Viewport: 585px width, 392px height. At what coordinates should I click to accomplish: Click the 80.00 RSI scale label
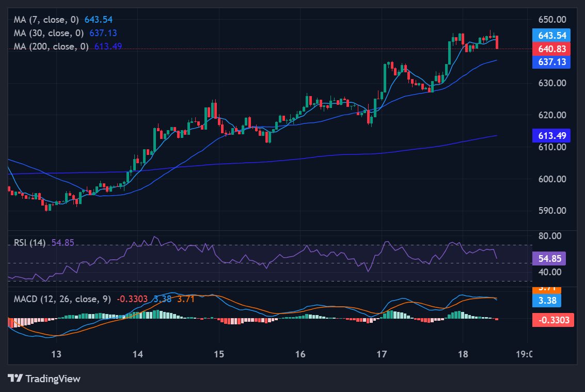(549, 236)
